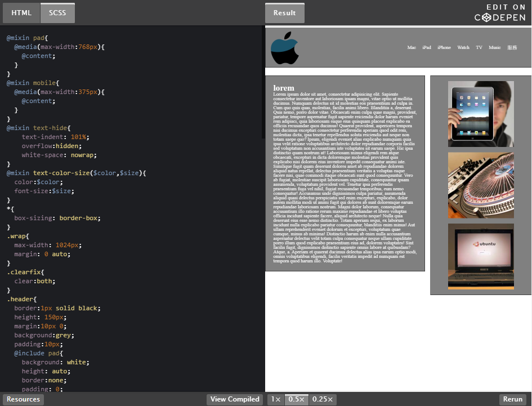Click the code editor vertical scrollbar
532x406 pixels.
pos(263,83)
